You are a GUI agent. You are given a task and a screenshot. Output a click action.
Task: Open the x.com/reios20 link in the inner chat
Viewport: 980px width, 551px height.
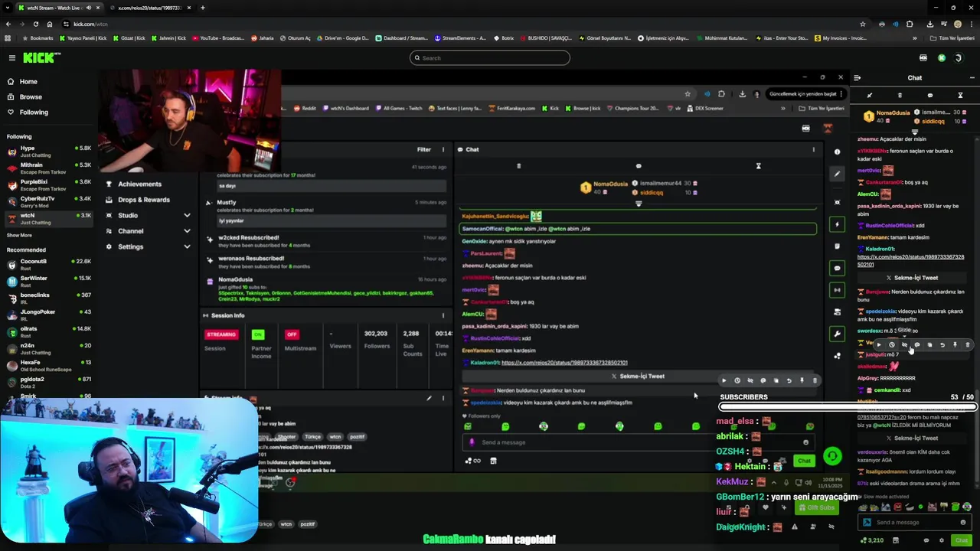[x=564, y=363]
